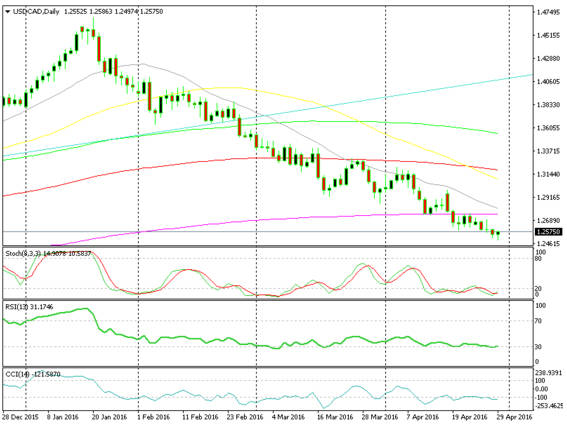Screen dimensions: 567x430
Task: Click the 29 Apr 2016 date marker
Action: tap(514, 417)
